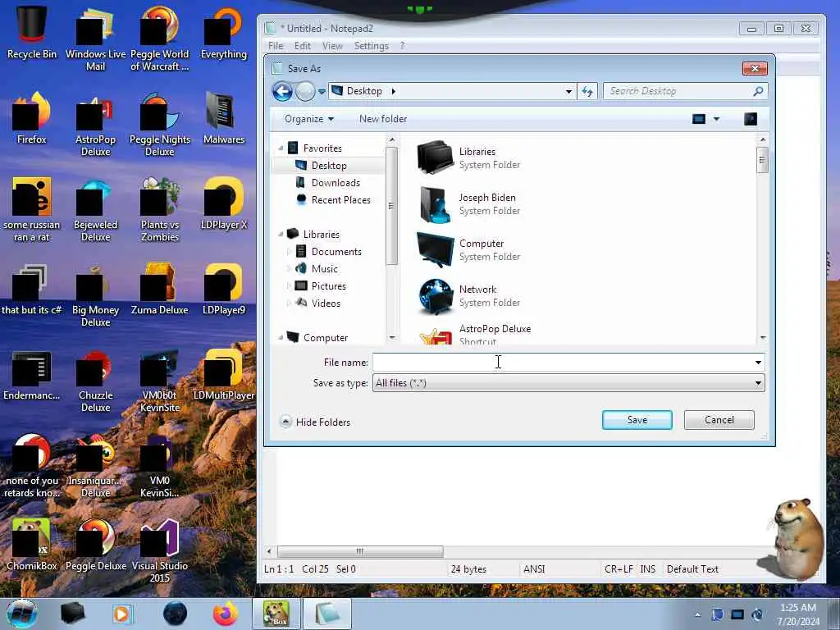Click Notepad2 horizontal scrollbar thumb

360,551
